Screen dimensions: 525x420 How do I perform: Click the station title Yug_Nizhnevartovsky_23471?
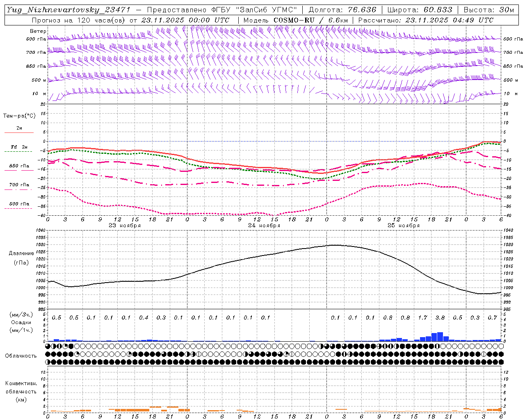point(68,10)
